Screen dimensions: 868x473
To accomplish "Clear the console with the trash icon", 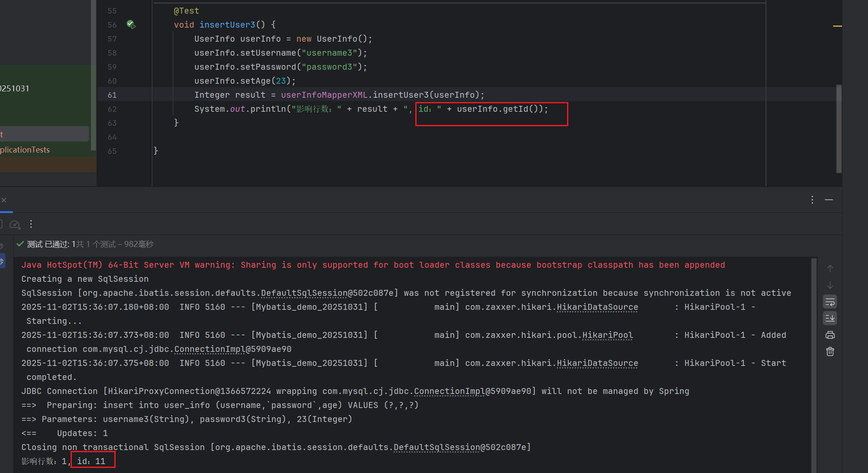I will tap(830, 351).
